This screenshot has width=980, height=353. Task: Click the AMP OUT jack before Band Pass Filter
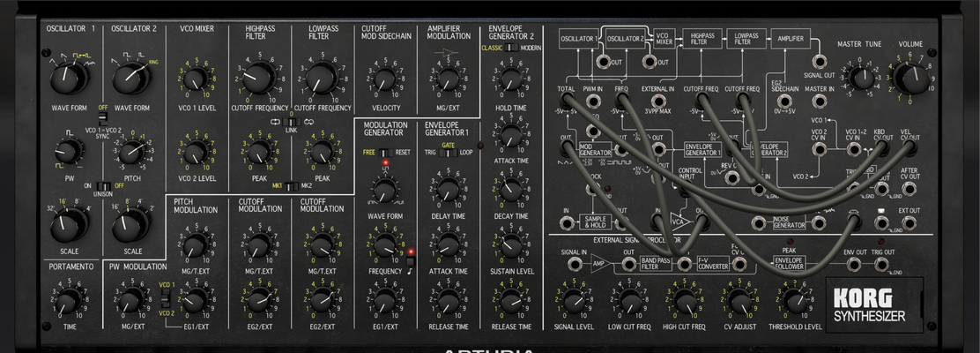coord(628,265)
